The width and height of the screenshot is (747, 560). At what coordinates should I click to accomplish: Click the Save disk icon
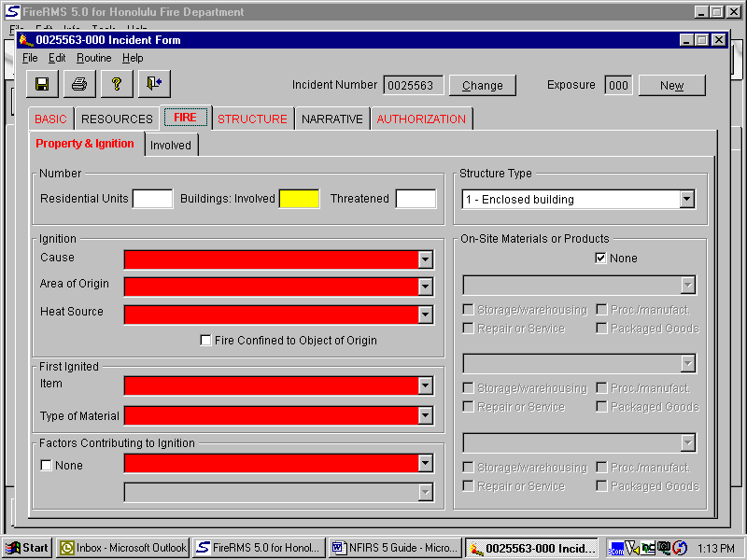click(x=42, y=84)
